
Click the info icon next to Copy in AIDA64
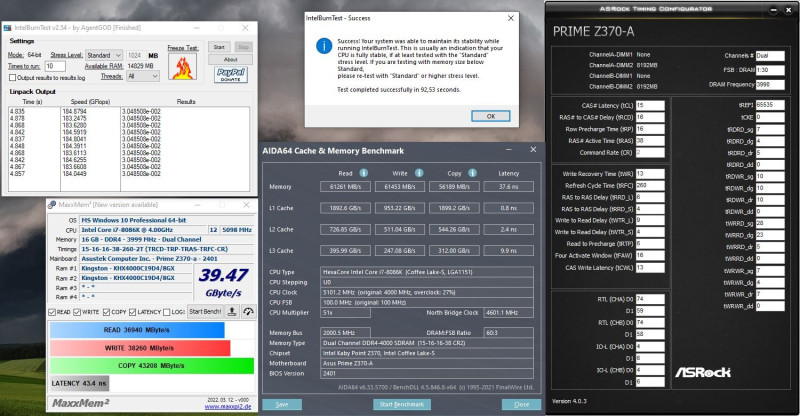[x=472, y=173]
